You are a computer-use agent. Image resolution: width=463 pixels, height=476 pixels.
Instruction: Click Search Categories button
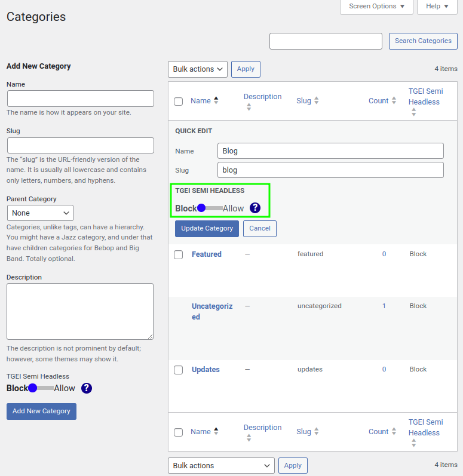[423, 41]
